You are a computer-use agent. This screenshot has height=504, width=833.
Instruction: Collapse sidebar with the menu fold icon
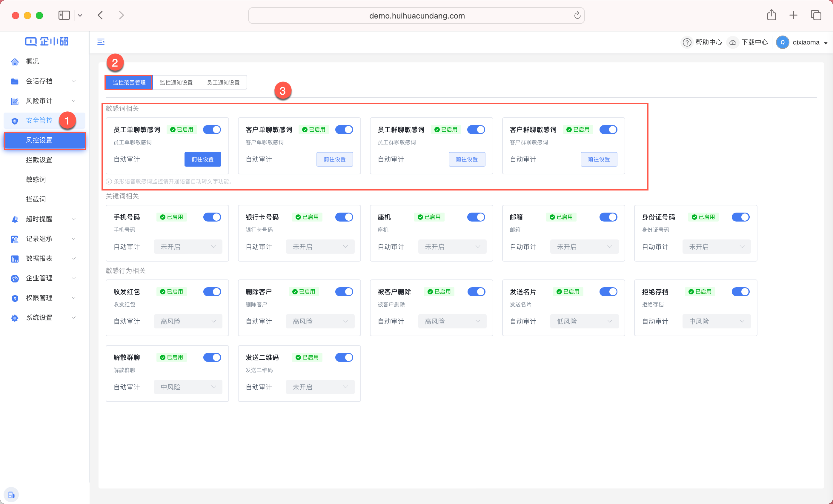[101, 42]
